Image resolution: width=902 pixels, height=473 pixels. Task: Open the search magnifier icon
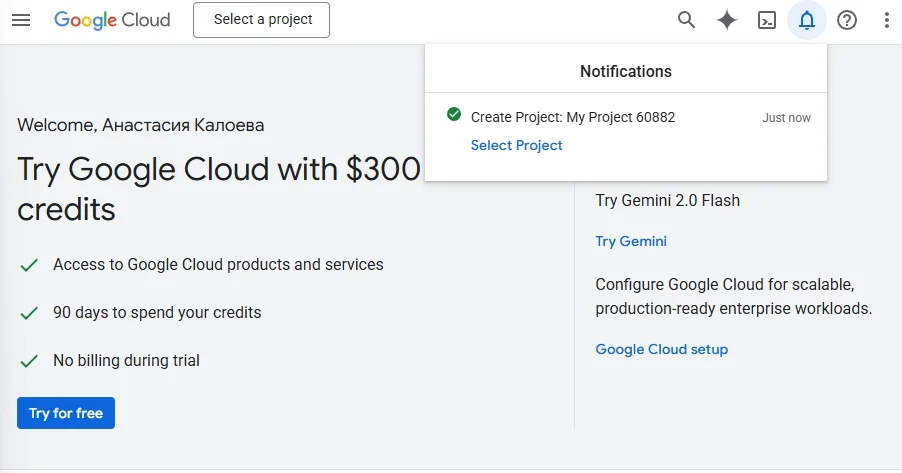[x=686, y=20]
